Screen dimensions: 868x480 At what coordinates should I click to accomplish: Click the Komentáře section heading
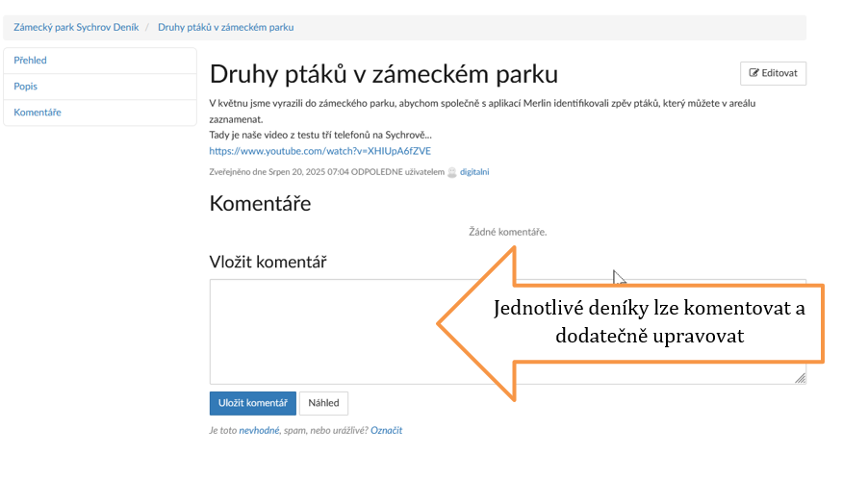click(260, 203)
